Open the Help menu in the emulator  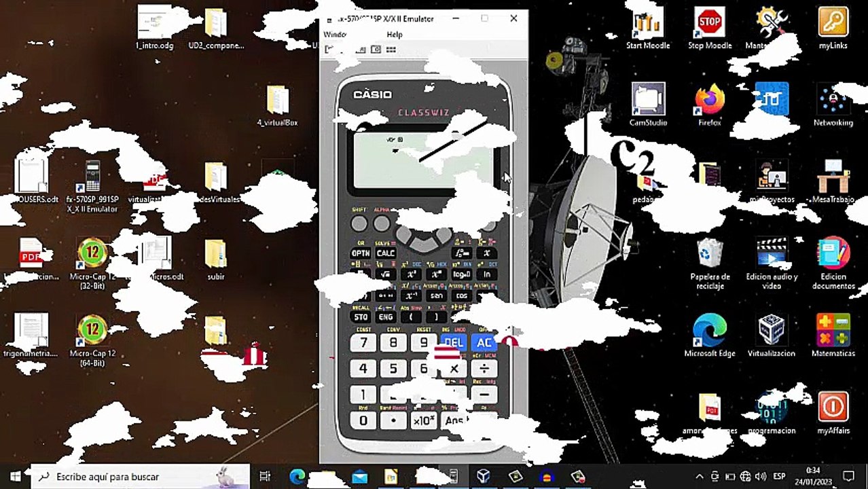point(395,35)
